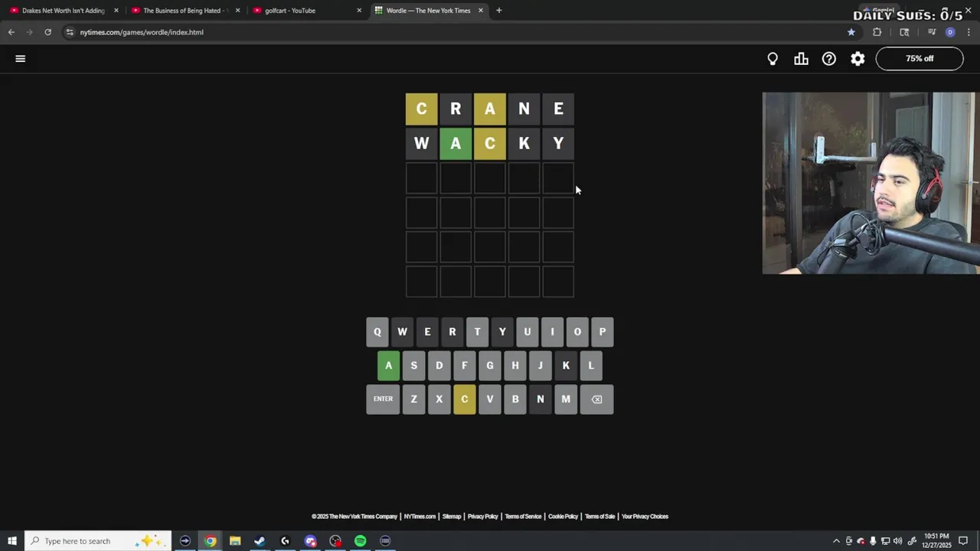Close the golfcart - YouTube tab

pyautogui.click(x=359, y=11)
